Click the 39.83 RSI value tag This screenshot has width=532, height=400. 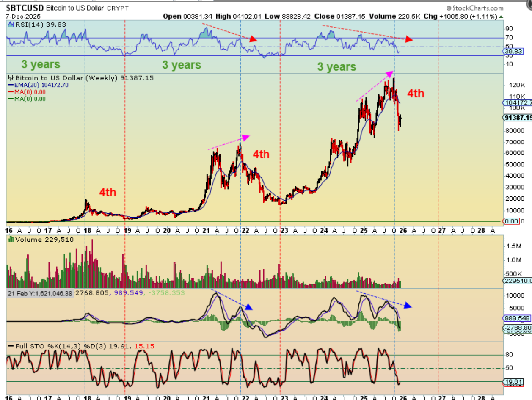(512, 51)
